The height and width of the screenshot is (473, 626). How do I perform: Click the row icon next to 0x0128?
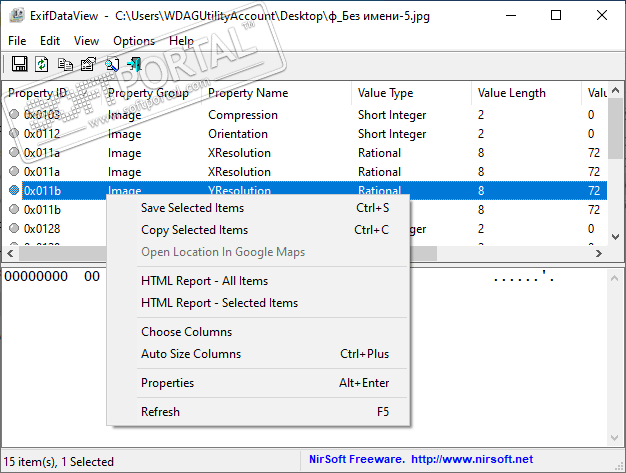coord(14,228)
